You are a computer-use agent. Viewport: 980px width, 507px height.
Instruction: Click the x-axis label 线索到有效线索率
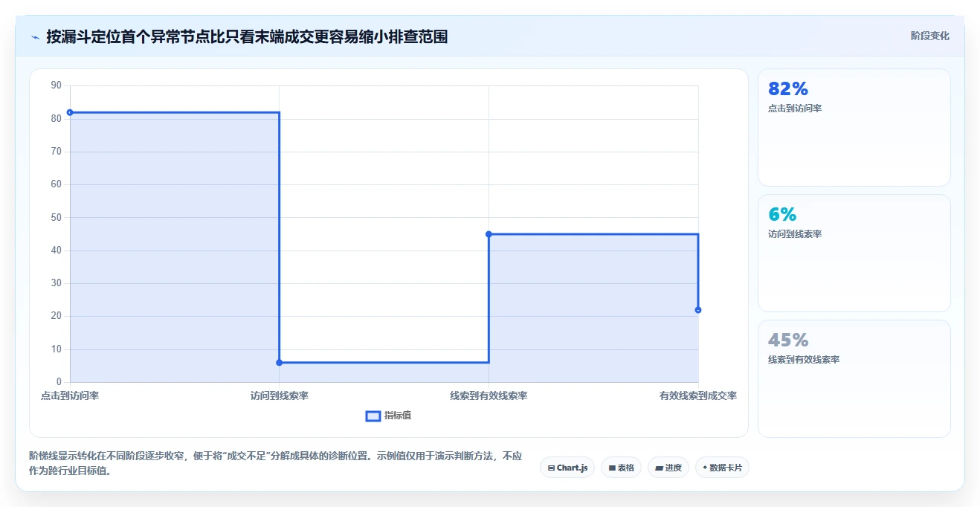pyautogui.click(x=489, y=395)
